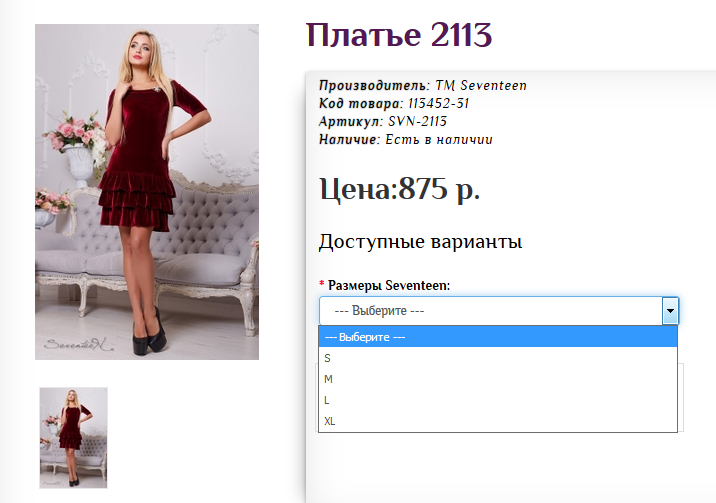Screen dimensions: 716x503
Task: Open the main dress product photo
Action: point(147,190)
